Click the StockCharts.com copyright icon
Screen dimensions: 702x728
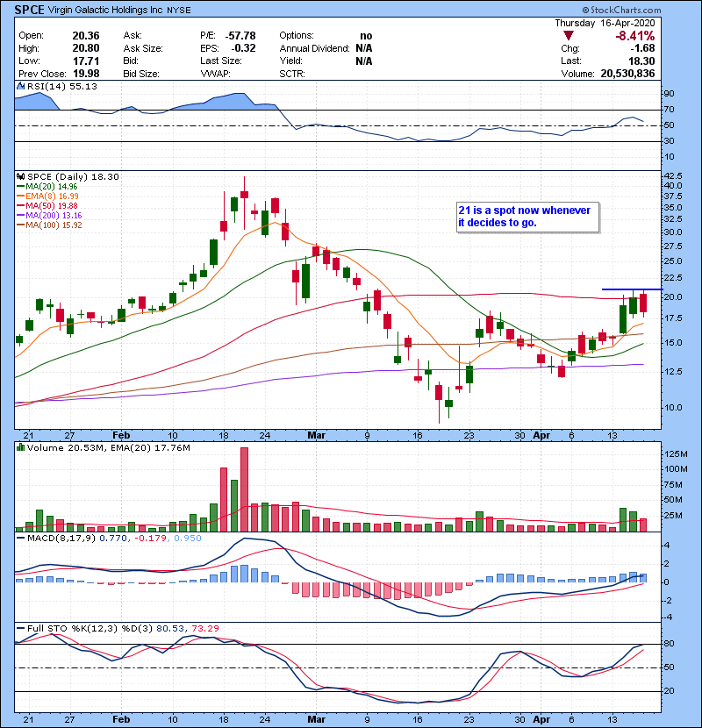(585, 10)
